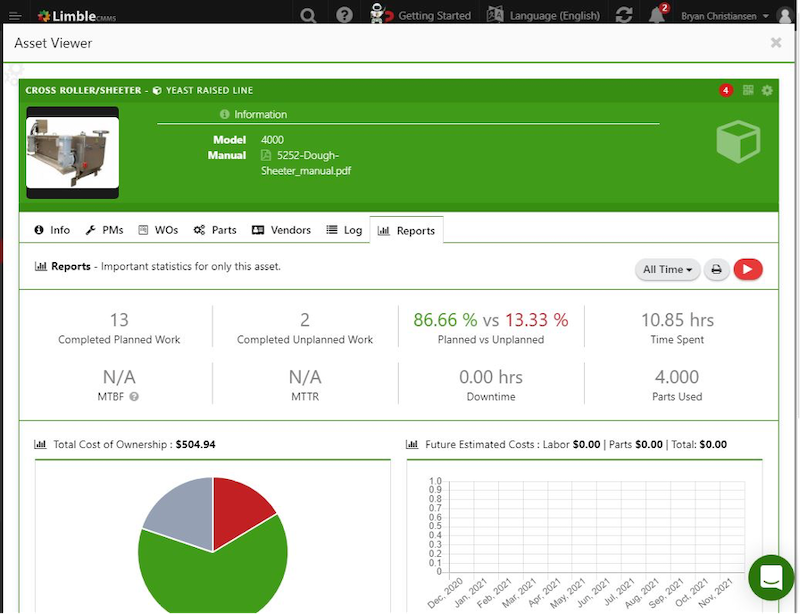Screen dimensions: 800x614
Task: Switch to the PMs tab
Action: coord(105,230)
